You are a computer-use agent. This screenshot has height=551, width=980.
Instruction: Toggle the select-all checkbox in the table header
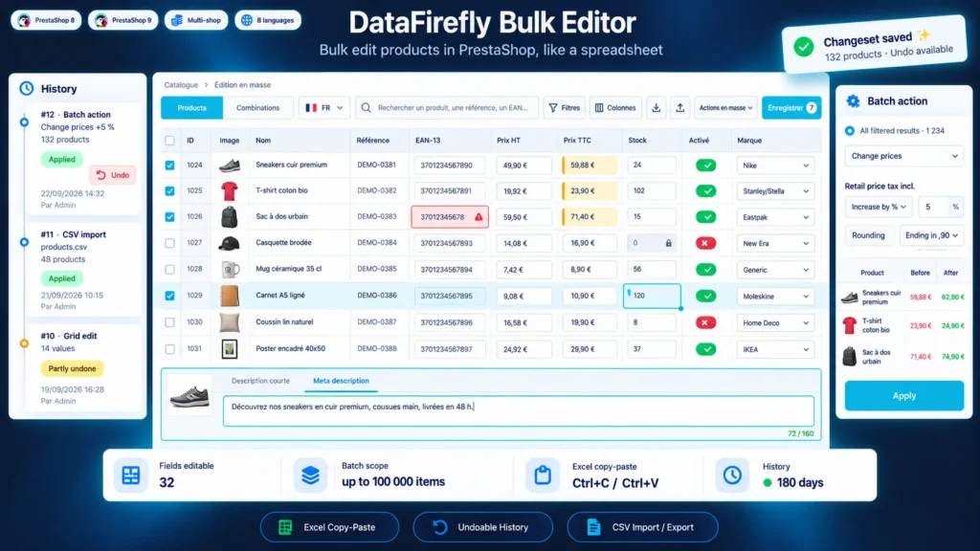[x=170, y=141]
